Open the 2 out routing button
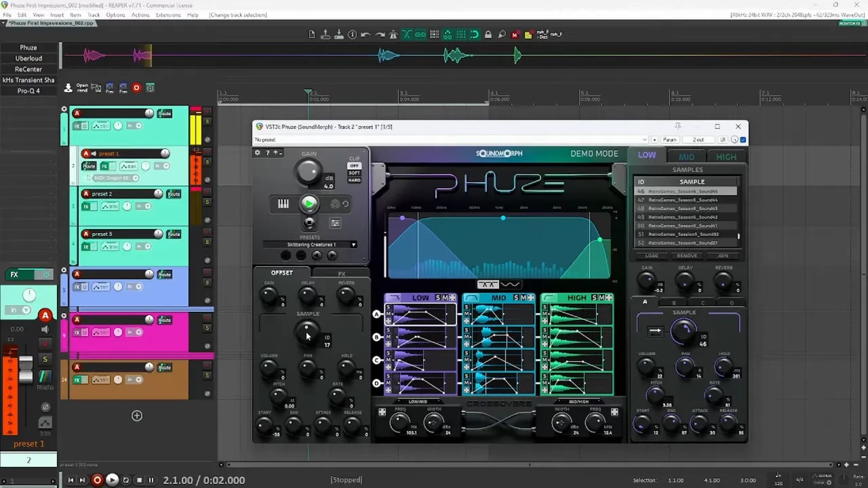Screen dimensions: 868x488 (x=698, y=140)
